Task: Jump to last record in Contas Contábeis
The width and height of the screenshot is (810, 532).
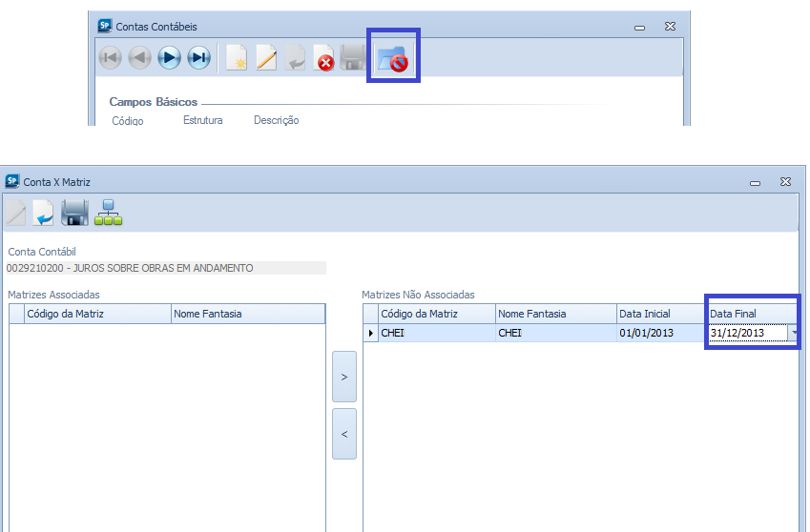Action: point(198,57)
